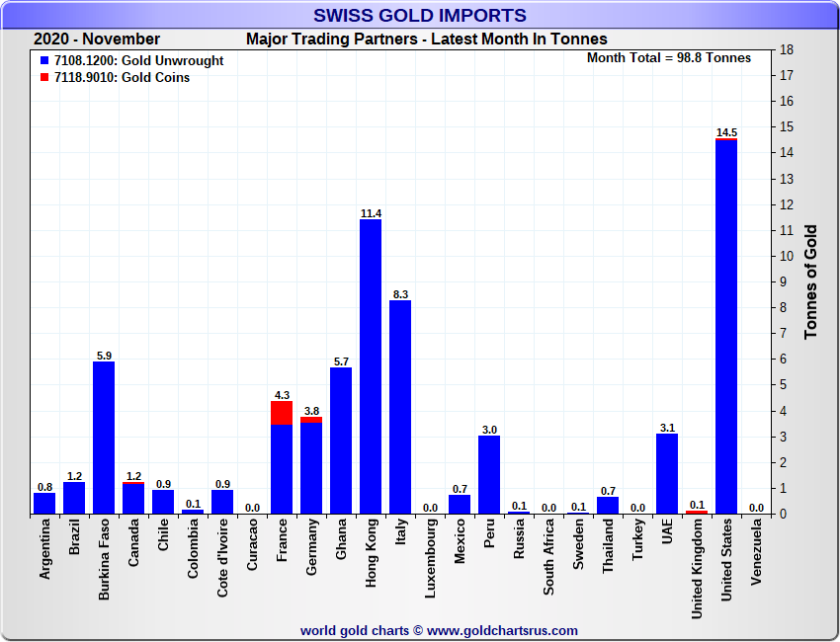
Task: Click the Ghana bar
Action: click(341, 440)
